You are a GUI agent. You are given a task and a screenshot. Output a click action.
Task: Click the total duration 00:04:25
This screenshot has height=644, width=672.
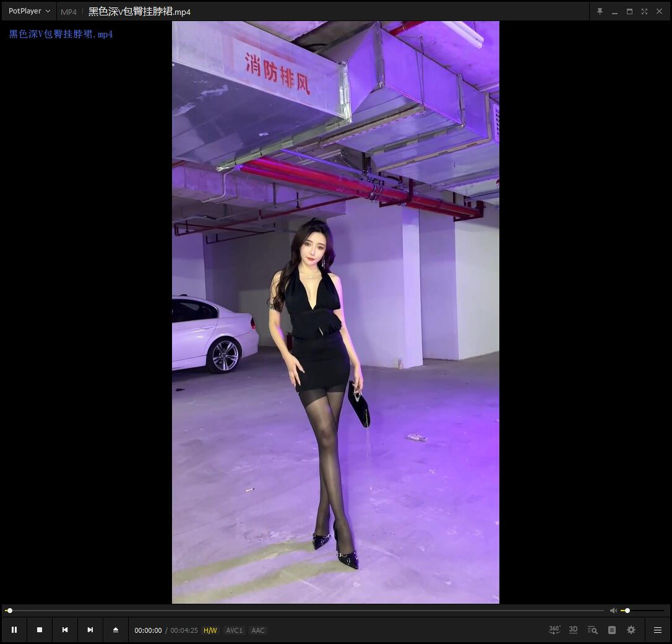(x=184, y=630)
